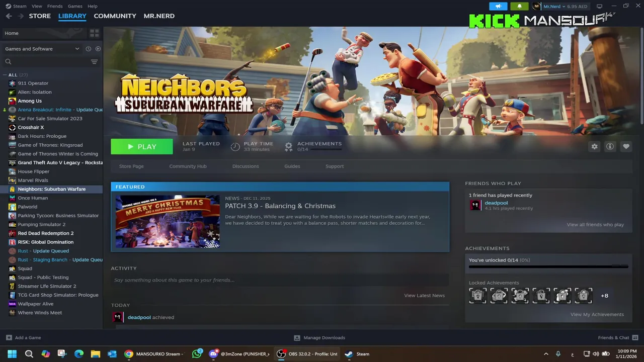Image resolution: width=644 pixels, height=362 pixels.
Task: Toggle the library grid view icon
Action: click(x=94, y=33)
